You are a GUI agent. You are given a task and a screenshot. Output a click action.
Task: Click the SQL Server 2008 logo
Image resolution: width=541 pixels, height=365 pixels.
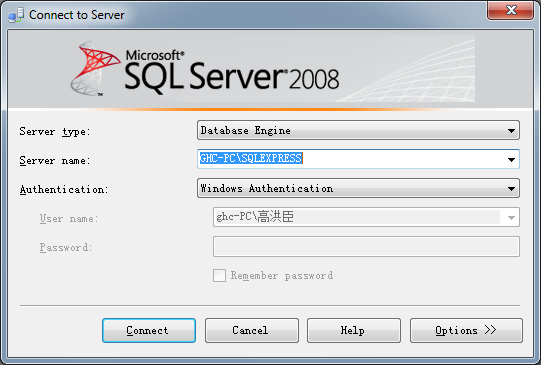[x=205, y=69]
